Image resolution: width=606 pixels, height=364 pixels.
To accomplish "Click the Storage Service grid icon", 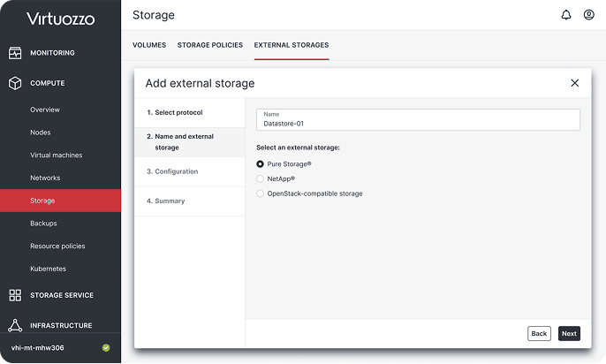I will pyautogui.click(x=15, y=295).
